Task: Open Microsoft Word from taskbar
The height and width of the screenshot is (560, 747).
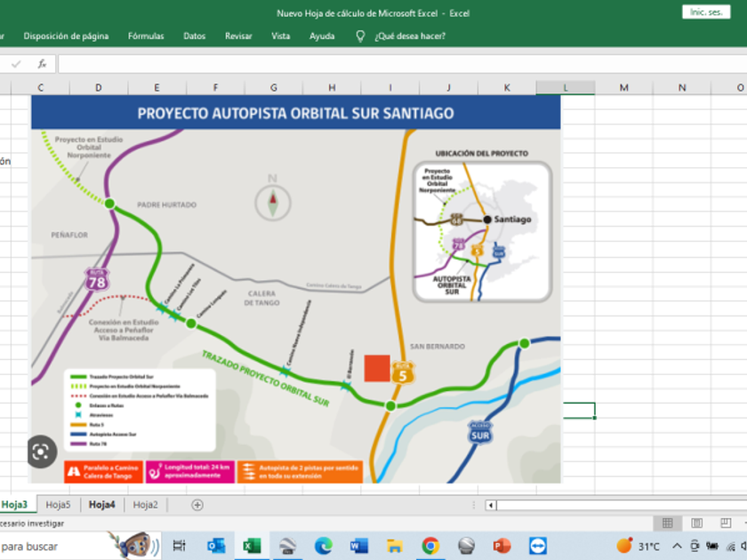Action: point(359,546)
